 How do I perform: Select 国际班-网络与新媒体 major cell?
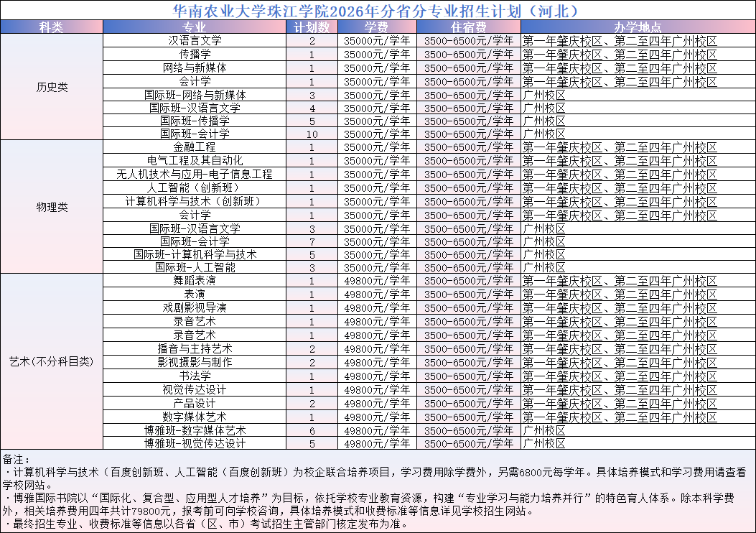tap(195, 95)
